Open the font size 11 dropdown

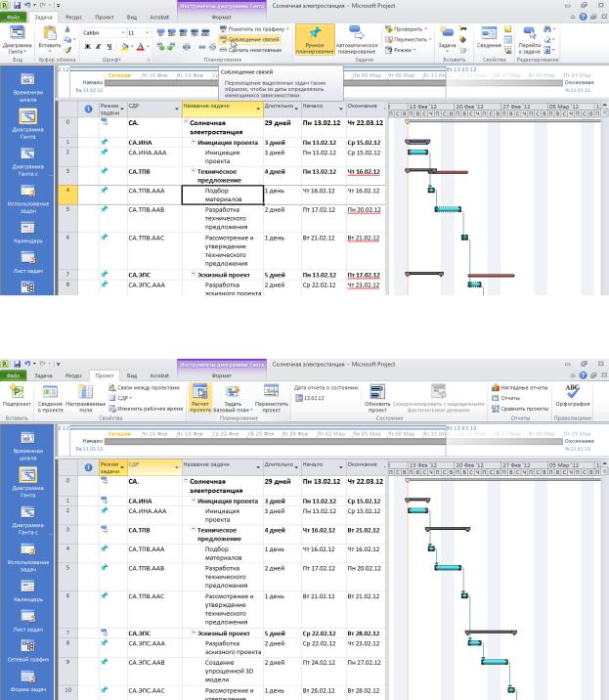coord(147,33)
